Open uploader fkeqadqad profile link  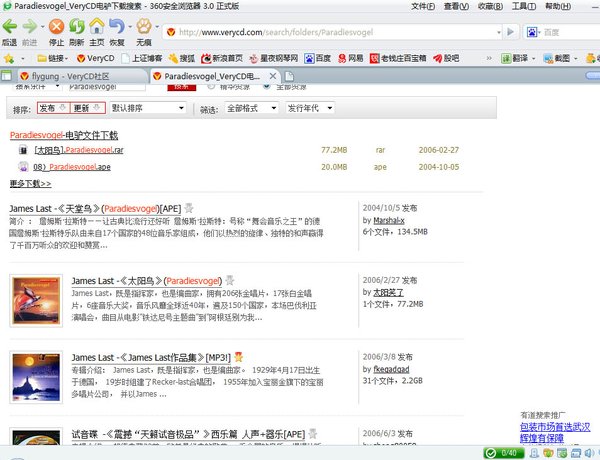(391, 369)
